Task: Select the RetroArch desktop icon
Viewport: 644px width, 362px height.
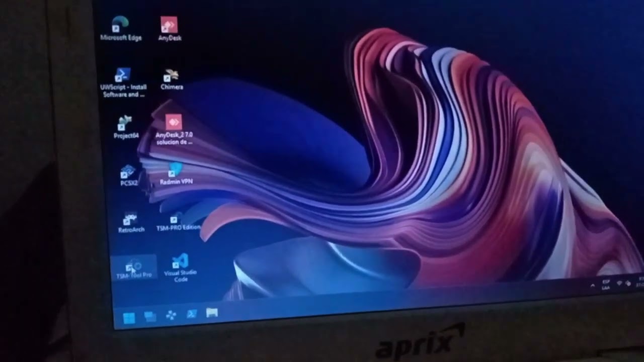Action: (131, 222)
